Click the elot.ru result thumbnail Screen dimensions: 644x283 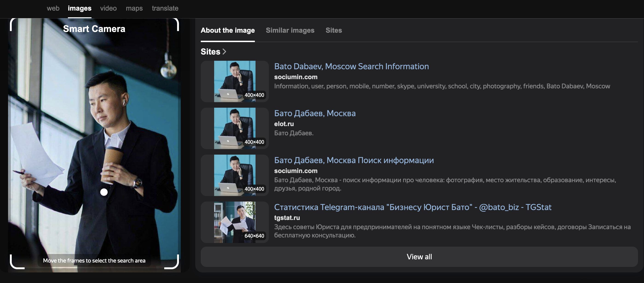[235, 128]
